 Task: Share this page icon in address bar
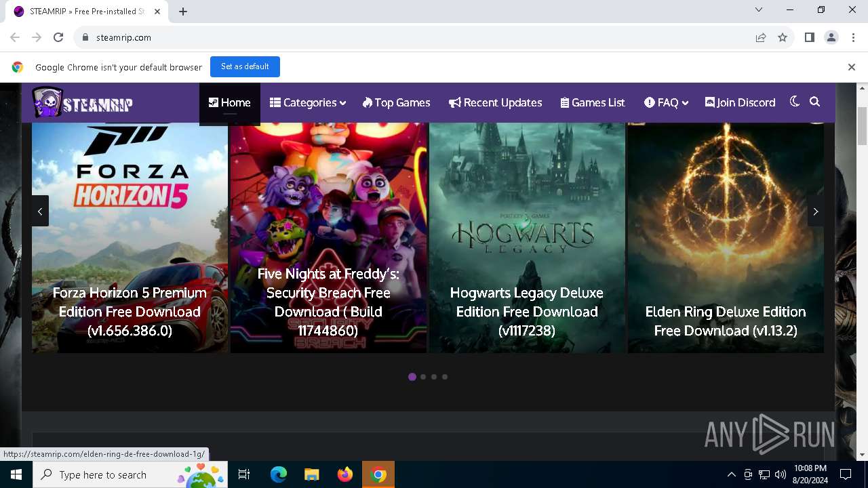tap(761, 37)
